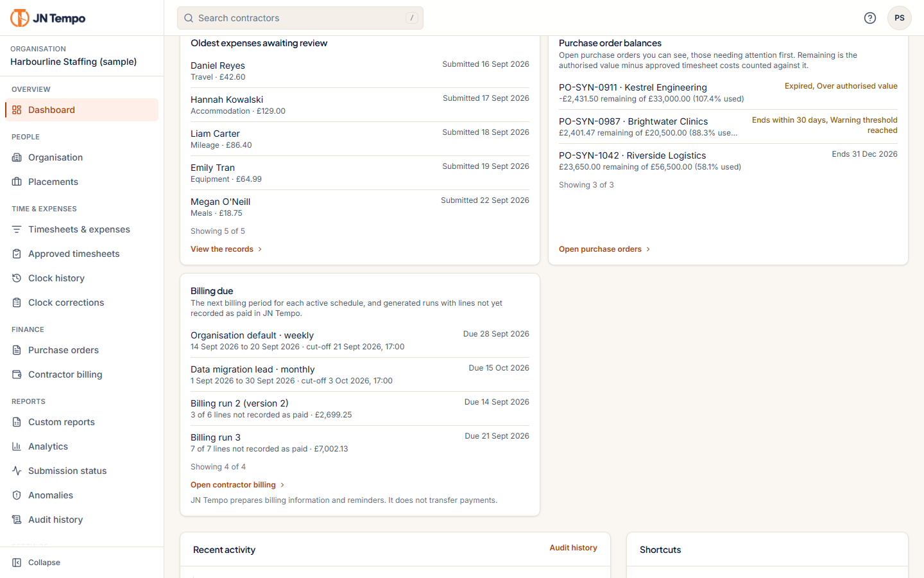Open Placements from the sidebar
Viewport: 924px width, 578px height.
click(81, 182)
